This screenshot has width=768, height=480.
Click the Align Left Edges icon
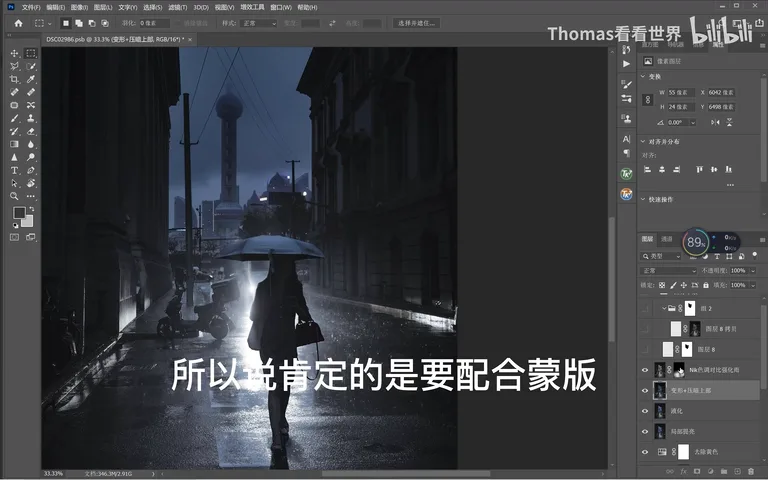pyautogui.click(x=648, y=169)
